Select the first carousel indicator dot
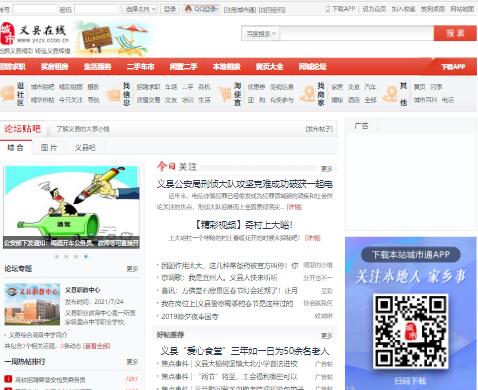The image size is (478, 390). [x=57, y=256]
